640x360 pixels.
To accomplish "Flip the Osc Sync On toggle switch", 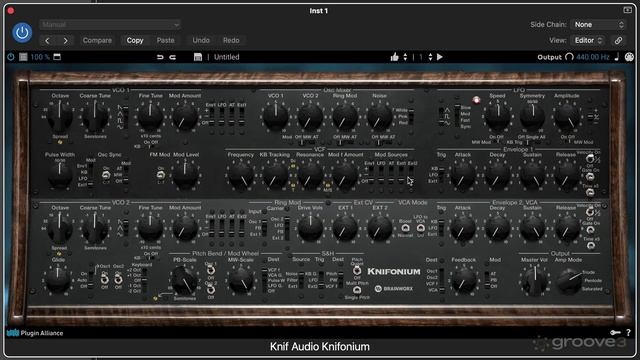I will 106,175.
